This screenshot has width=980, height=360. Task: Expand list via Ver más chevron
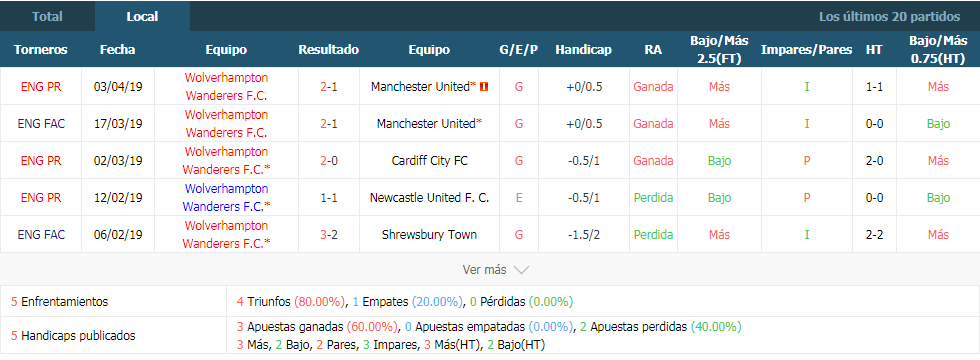pyautogui.click(x=521, y=270)
